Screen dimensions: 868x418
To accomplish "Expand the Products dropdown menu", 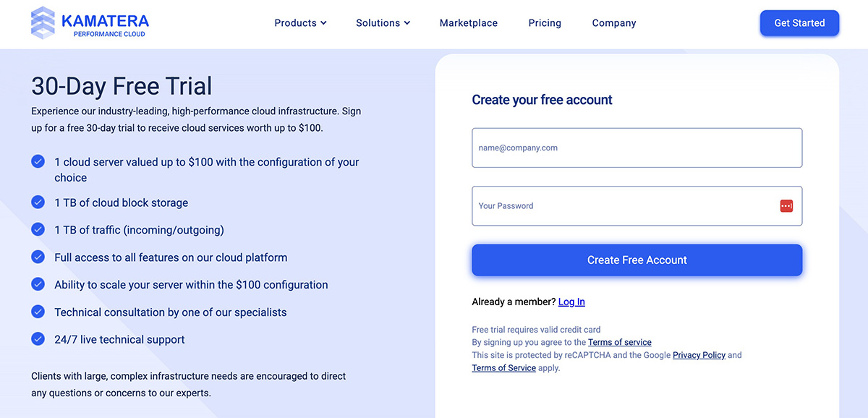I will (300, 22).
